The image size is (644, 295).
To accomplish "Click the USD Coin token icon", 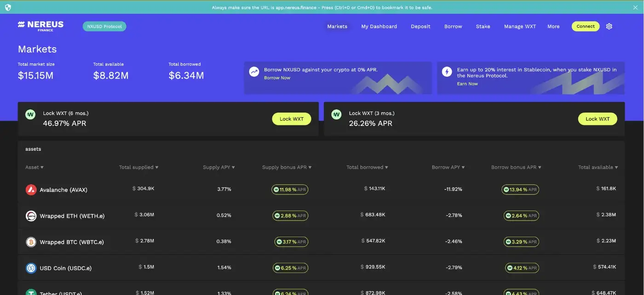I will 31,268.
